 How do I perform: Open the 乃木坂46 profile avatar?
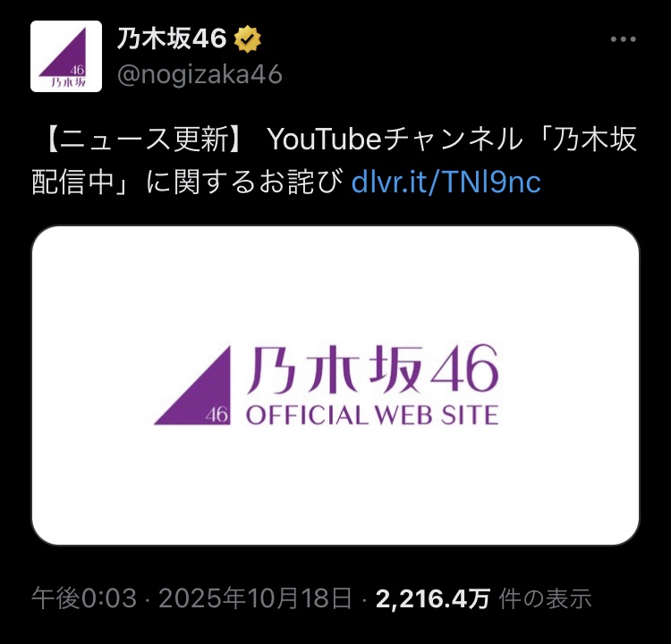(x=66, y=56)
